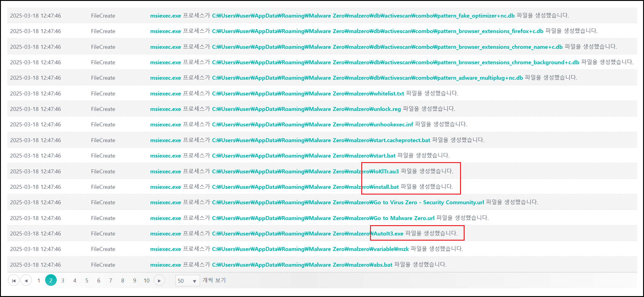
Task: Go to the previous page arrow
Action: [x=26, y=280]
